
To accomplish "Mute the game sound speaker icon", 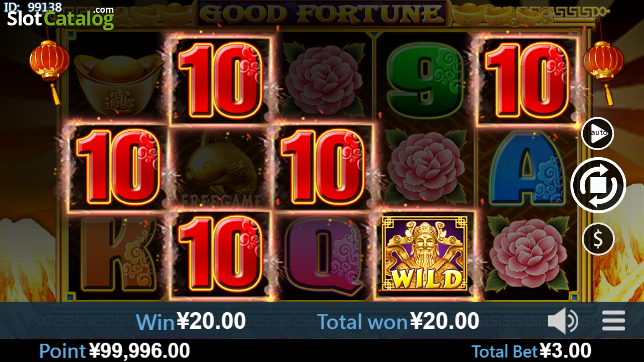I will point(563,320).
